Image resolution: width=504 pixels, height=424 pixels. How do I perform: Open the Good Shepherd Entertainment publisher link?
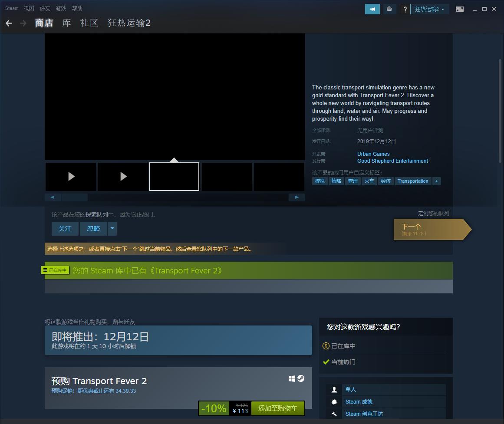pyautogui.click(x=392, y=161)
